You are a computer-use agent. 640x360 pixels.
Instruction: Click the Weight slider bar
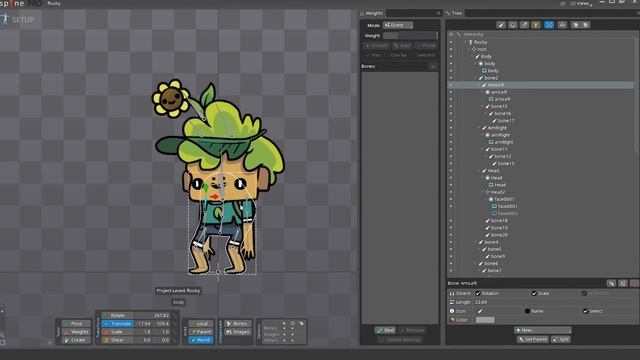[x=410, y=36]
